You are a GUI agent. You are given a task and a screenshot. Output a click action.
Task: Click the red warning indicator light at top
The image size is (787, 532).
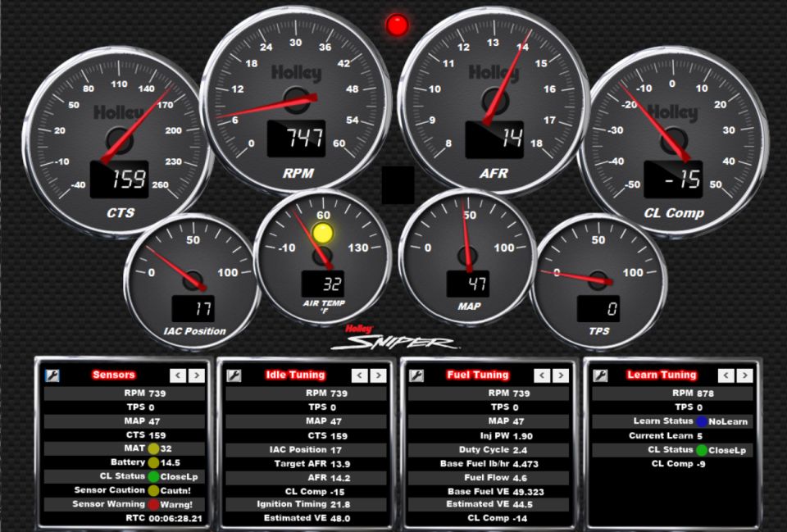[x=397, y=25]
